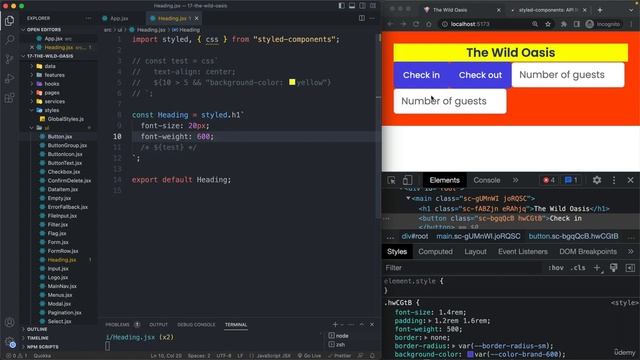Screen dimensions: 640x360
Task: Click brand-600 background-color swatch in Styles
Action: click(470, 354)
